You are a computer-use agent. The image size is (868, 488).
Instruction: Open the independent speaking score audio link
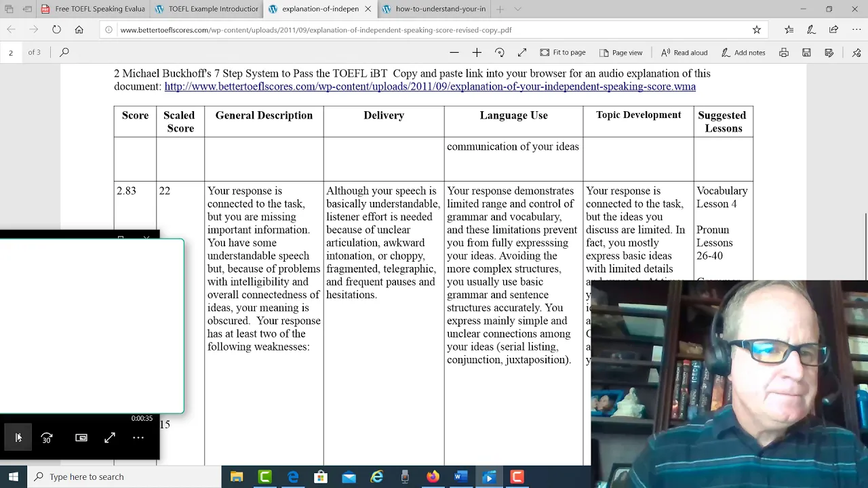tap(430, 86)
